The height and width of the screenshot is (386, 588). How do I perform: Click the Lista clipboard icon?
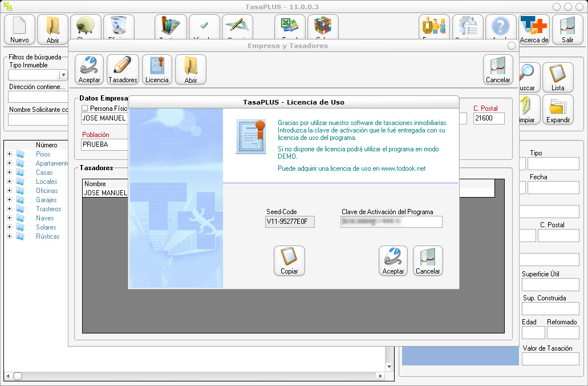pyautogui.click(x=558, y=77)
